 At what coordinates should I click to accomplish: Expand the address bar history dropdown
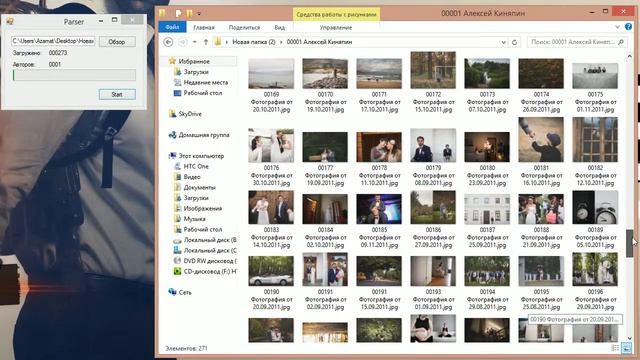click(503, 42)
